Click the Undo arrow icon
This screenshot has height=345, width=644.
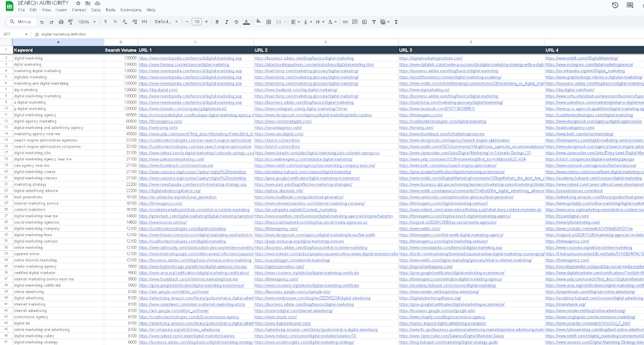42,22
